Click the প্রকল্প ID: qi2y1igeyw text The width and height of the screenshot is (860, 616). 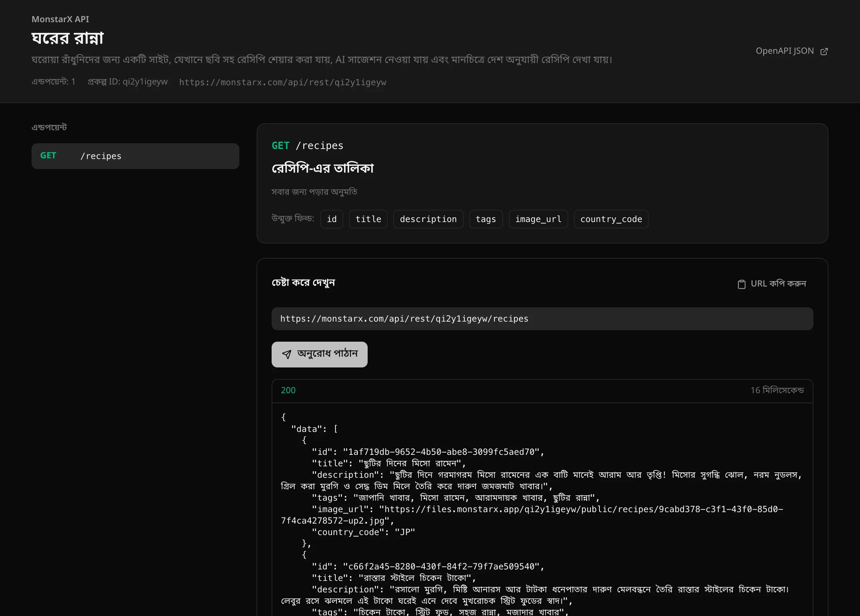coord(128,82)
